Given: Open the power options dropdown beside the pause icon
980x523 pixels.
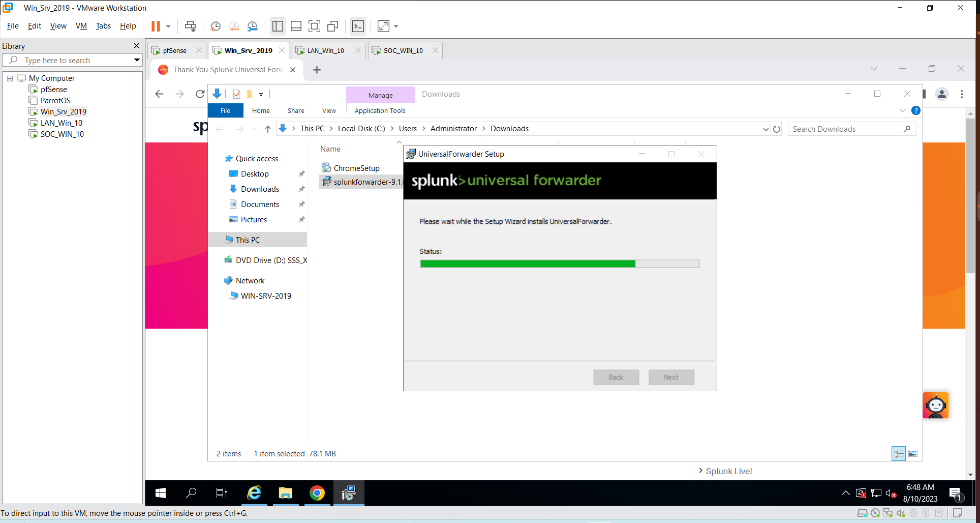Looking at the screenshot, I should (x=168, y=26).
